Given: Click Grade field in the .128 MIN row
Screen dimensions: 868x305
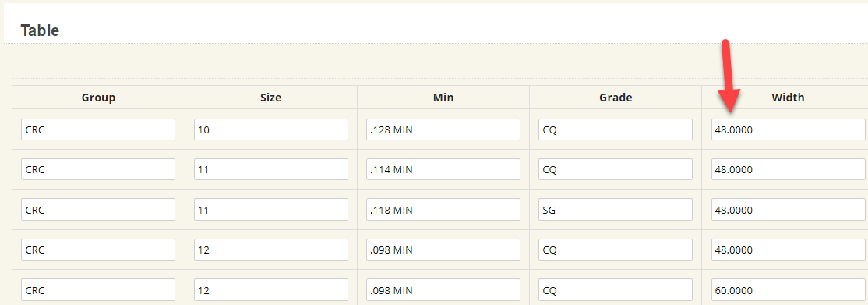Looking at the screenshot, I should pos(616,129).
